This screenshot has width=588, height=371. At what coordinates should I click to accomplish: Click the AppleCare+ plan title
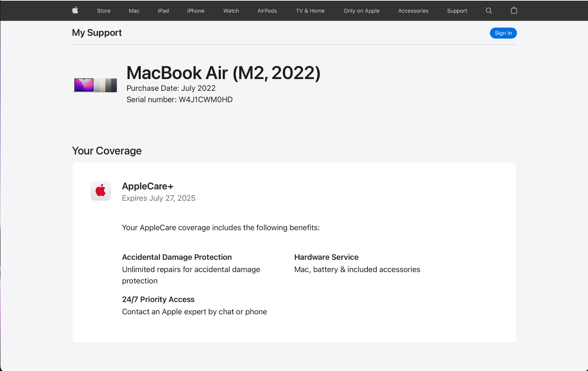pos(148,186)
